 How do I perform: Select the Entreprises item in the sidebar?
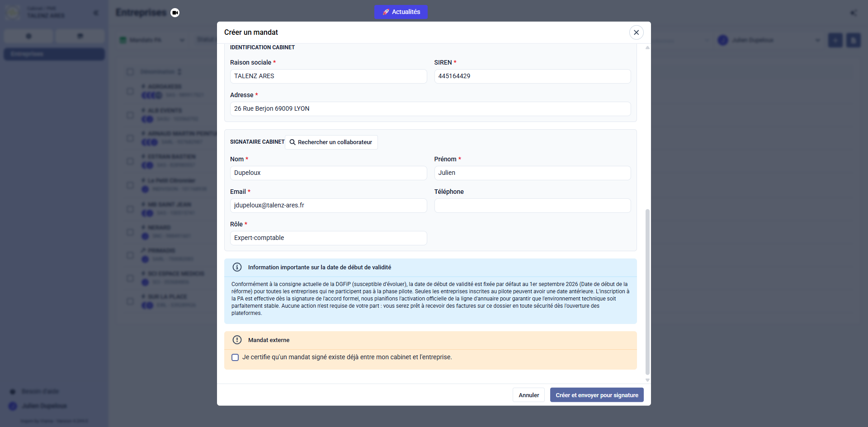pos(54,54)
